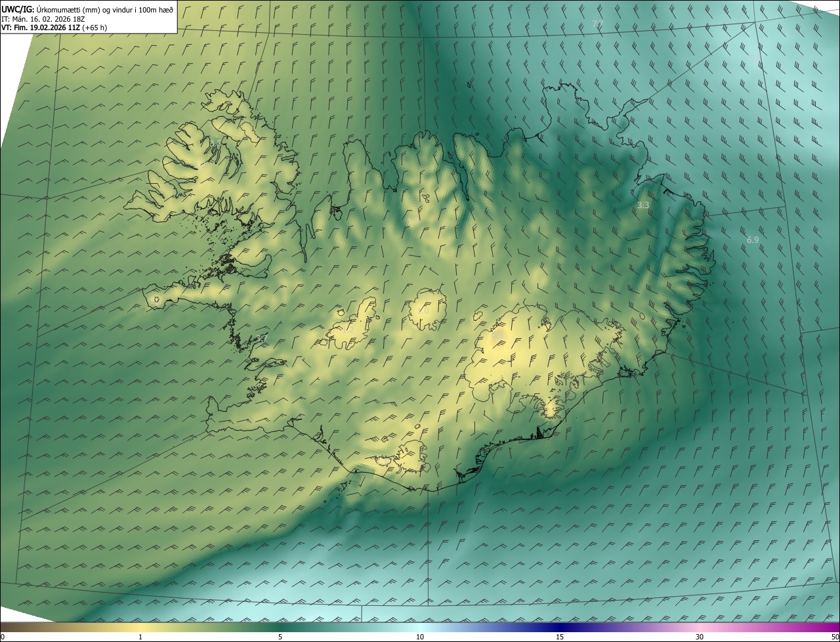The image size is (840, 642).
Task: Click the 0 tick label on the colorbar
Action: [3, 637]
